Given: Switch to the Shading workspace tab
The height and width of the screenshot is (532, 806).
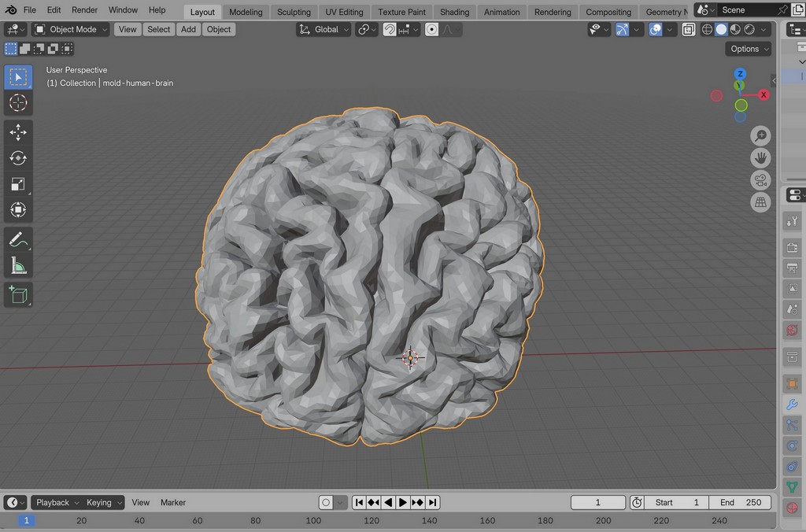Looking at the screenshot, I should tap(454, 12).
